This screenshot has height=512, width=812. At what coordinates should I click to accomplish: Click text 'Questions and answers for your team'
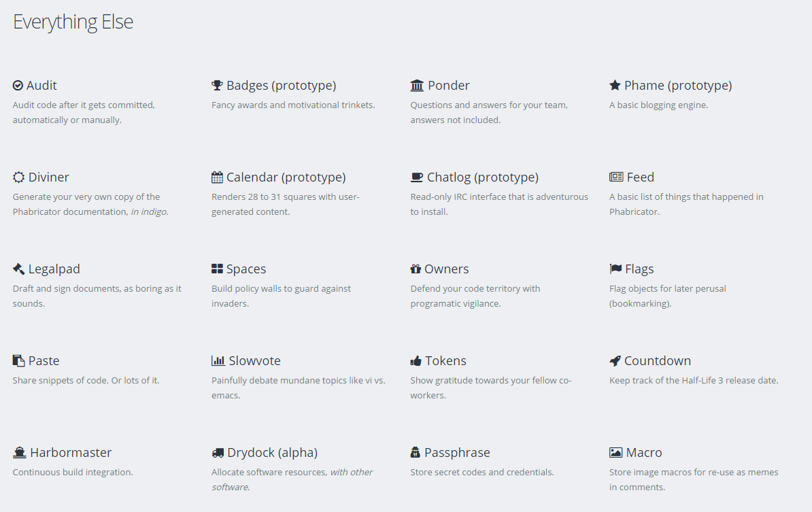(x=489, y=105)
